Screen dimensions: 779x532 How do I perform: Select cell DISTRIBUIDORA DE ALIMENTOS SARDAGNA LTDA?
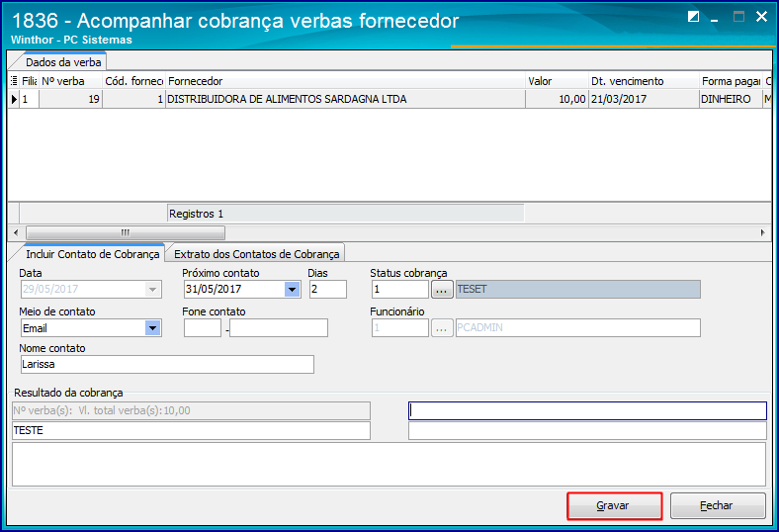[x=345, y=99]
